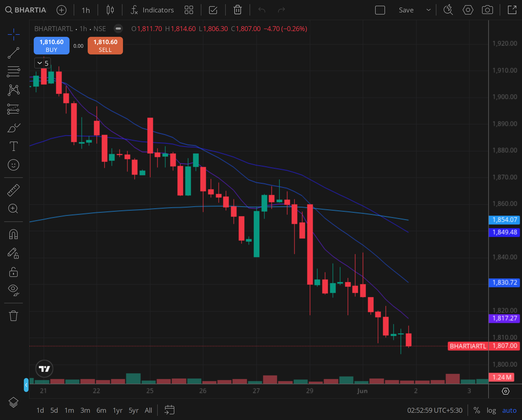Open chart in fullscreen popup
This screenshot has height=420, width=522.
[x=512, y=10]
